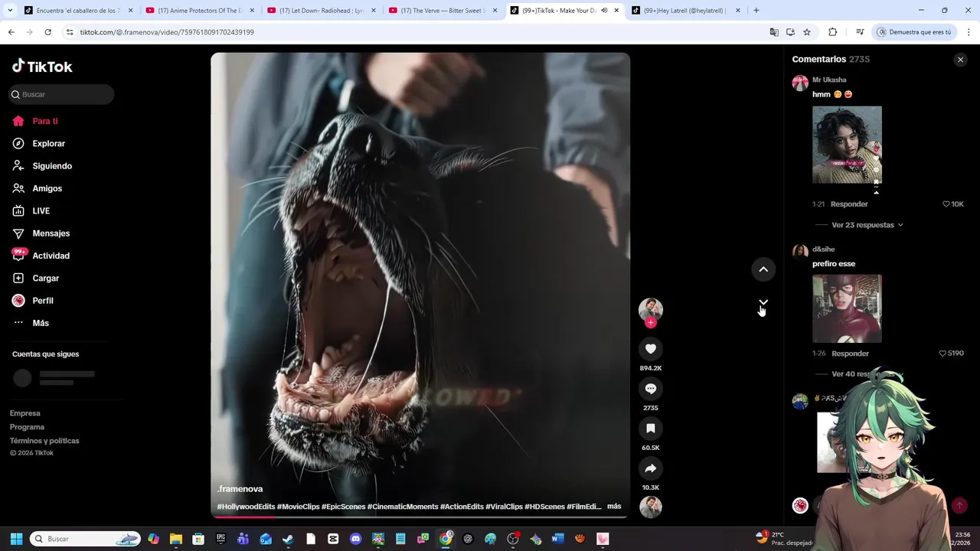Like d&sihe's comment with 5190 hearts
The width and height of the screenshot is (980, 551).
(943, 354)
